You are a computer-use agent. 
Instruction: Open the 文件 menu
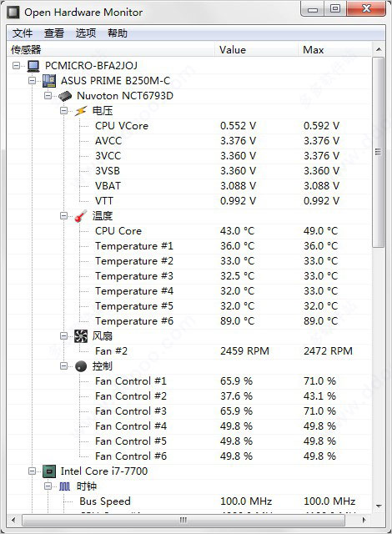23,33
